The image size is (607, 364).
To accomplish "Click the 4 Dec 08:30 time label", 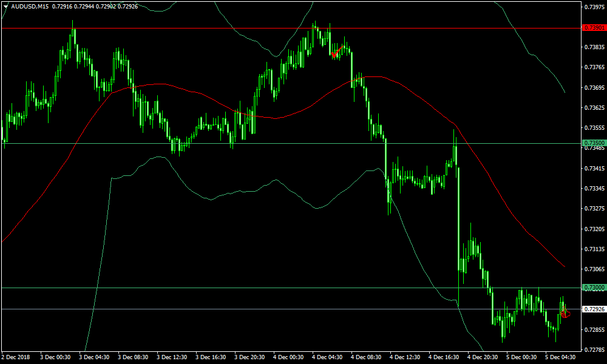I will pos(366,357).
